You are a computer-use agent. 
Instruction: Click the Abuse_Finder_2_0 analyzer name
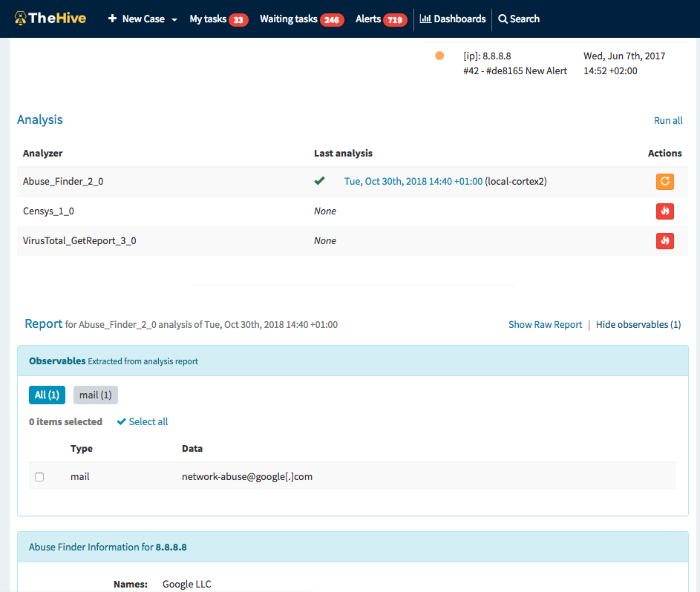tap(63, 182)
